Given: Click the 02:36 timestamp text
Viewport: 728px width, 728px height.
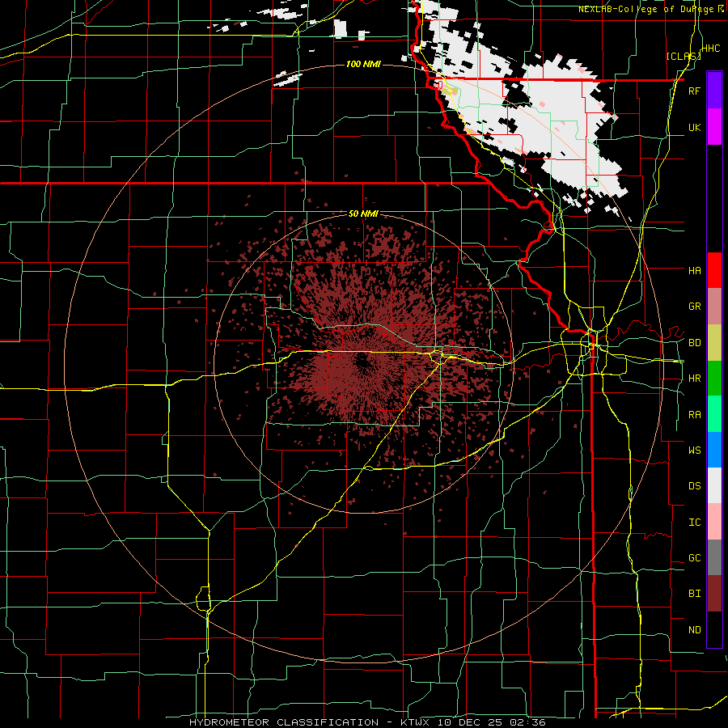Looking at the screenshot, I should tap(530, 722).
